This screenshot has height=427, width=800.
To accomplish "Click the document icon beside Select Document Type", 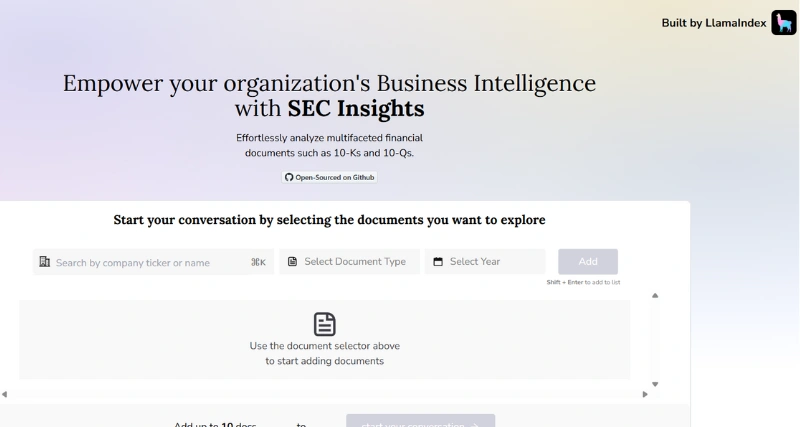I will pos(292,262).
